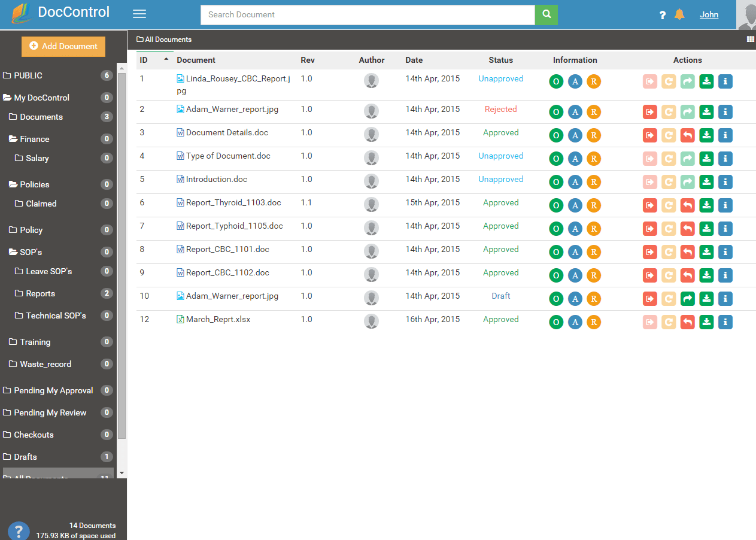Click the green search magnifier button
Viewport: 756px width, 540px height.
546,14
